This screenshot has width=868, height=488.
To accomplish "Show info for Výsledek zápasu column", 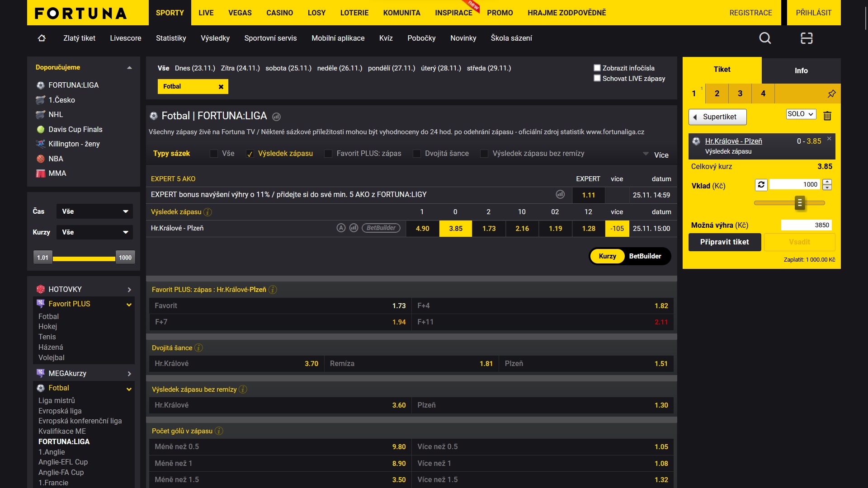I will pos(208,212).
